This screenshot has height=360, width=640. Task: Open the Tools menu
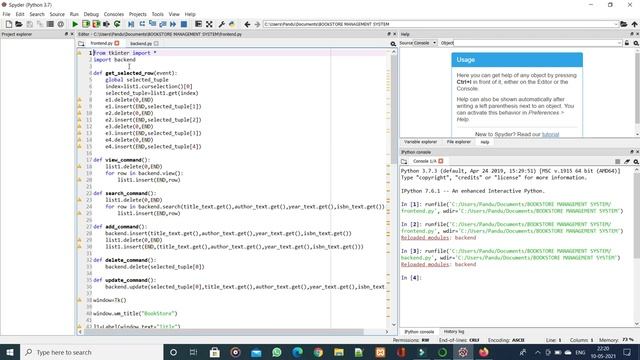tap(158, 14)
